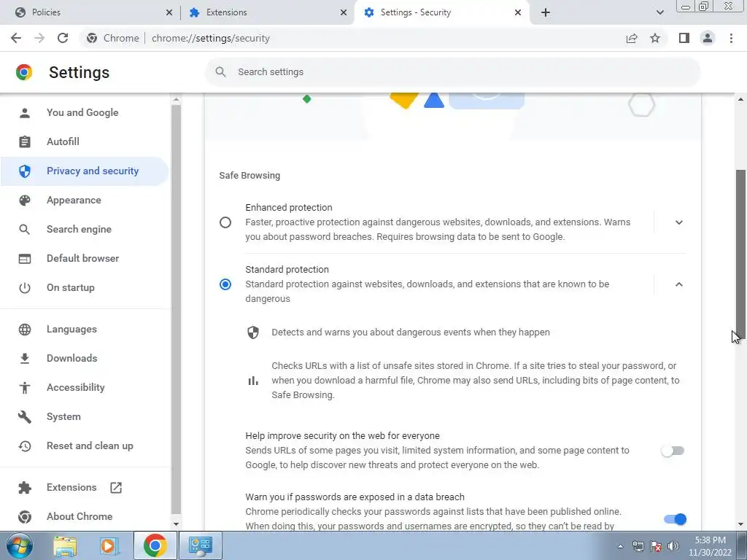Click the person icon for You and Google

click(25, 113)
